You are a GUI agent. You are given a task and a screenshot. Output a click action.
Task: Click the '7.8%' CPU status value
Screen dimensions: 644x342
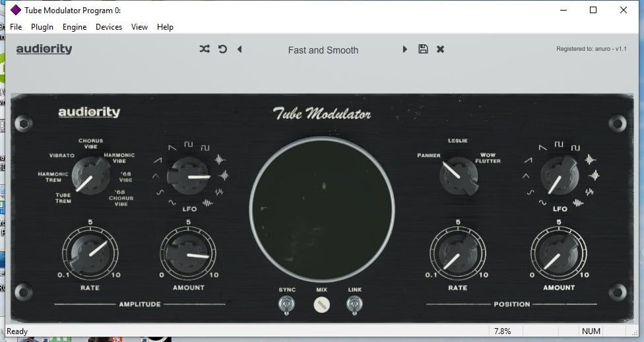(503, 331)
